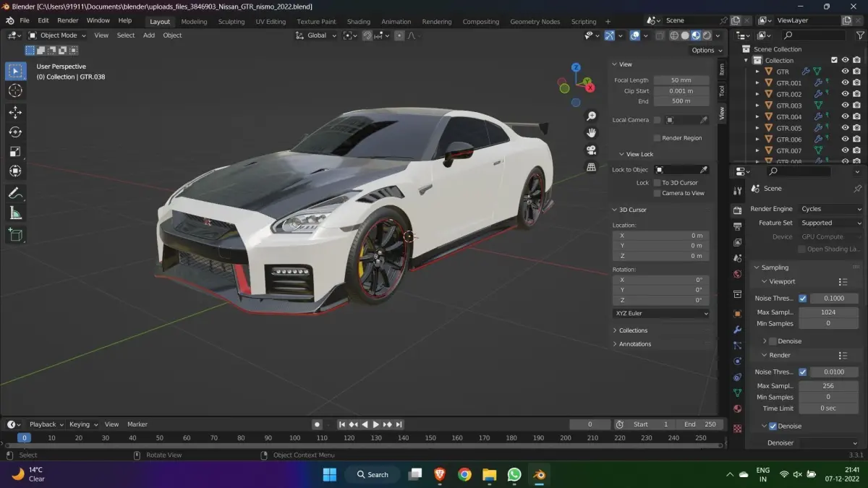Select the Measure tool

coord(16,213)
